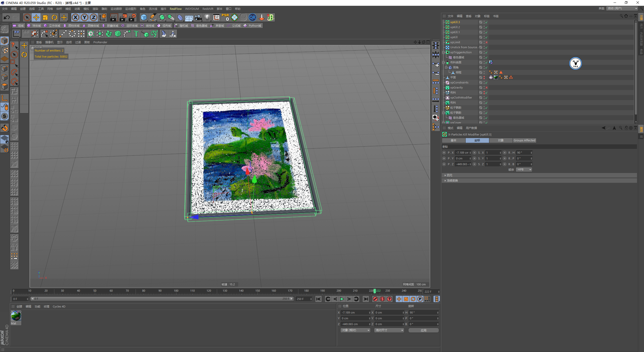Click the 应用 apply button
Viewport: 644px width, 352px height.
click(x=423, y=330)
